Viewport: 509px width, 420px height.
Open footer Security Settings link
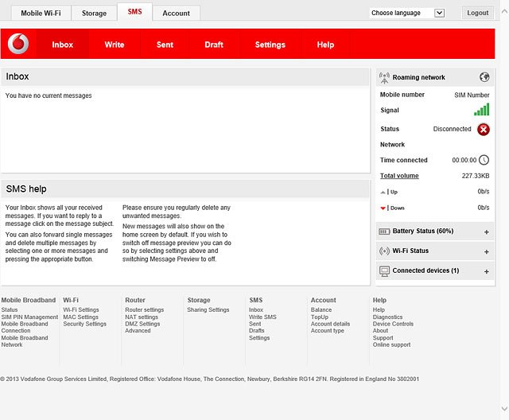[85, 324]
